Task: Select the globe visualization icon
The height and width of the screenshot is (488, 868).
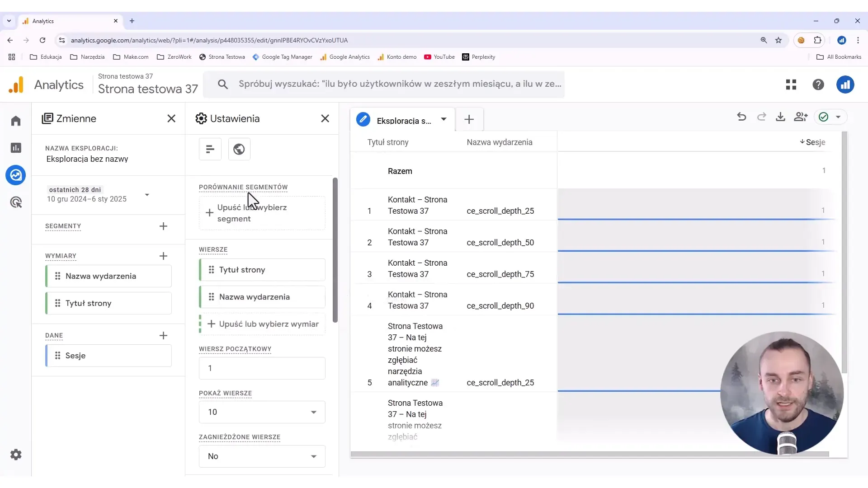Action: [239, 149]
